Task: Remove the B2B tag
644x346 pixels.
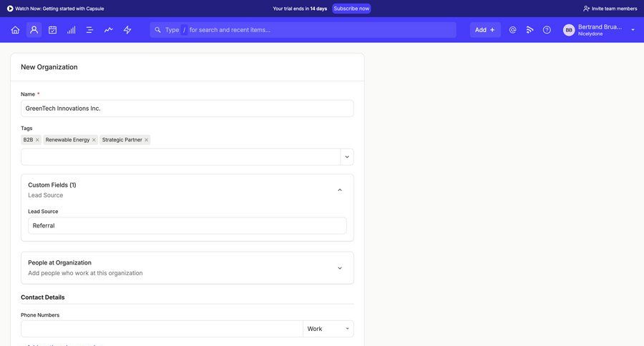Action: coord(37,140)
